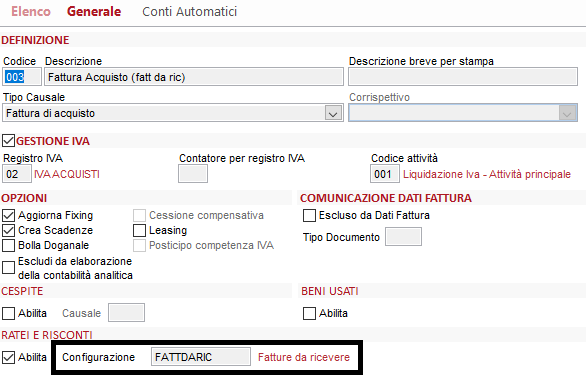Open the Tipo Causale dropdown arrow
586x378 pixels.
point(333,113)
